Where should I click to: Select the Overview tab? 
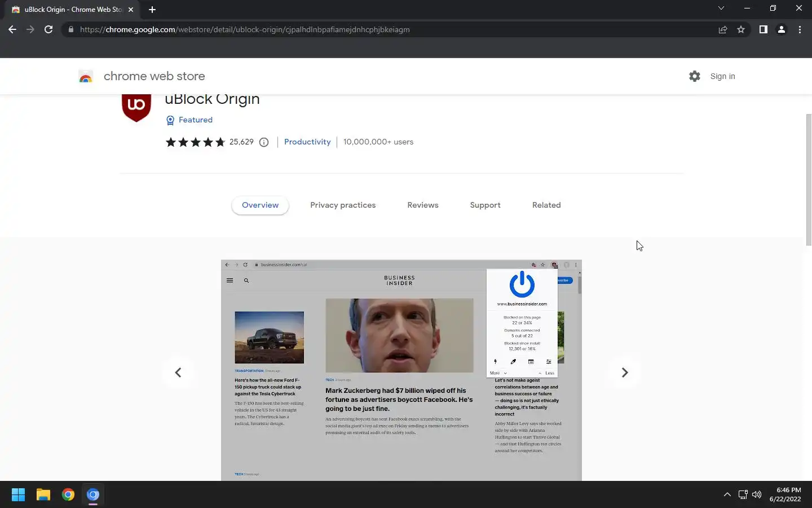click(260, 205)
